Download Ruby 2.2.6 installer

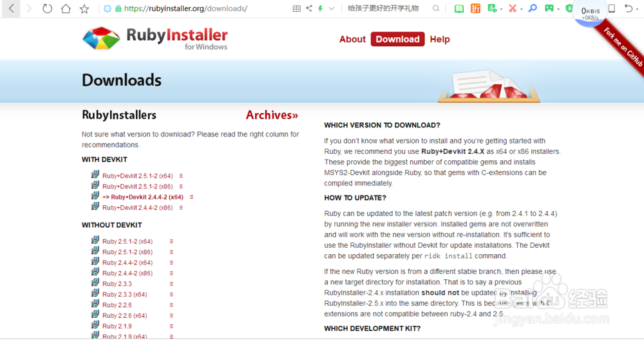coord(117,306)
